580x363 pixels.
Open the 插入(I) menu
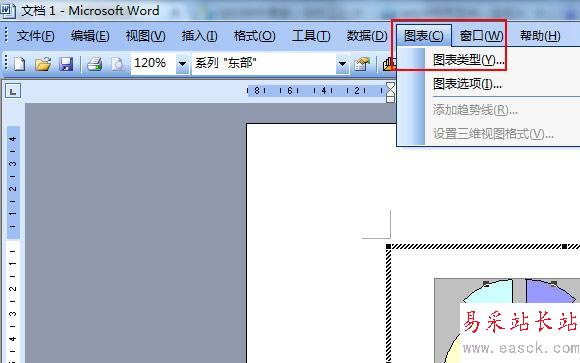tap(199, 36)
